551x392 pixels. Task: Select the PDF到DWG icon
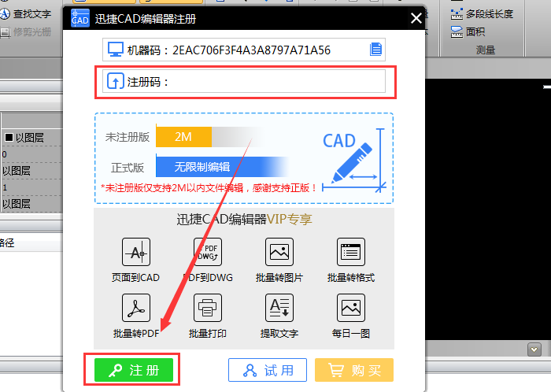(208, 252)
